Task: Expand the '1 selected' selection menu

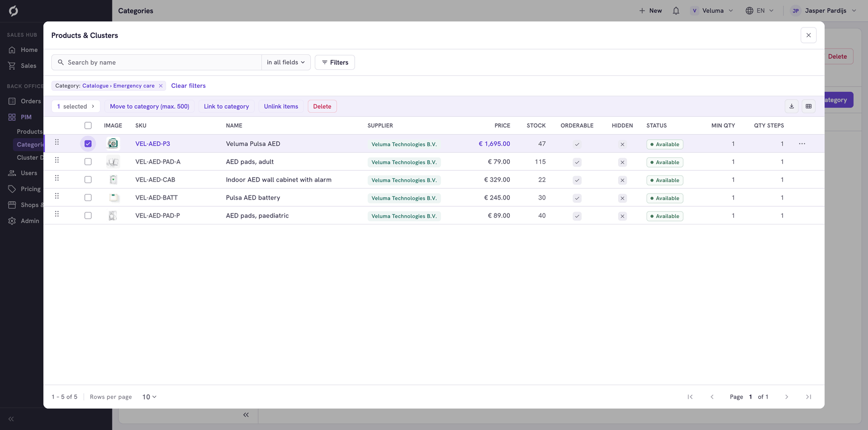Action: pos(76,106)
